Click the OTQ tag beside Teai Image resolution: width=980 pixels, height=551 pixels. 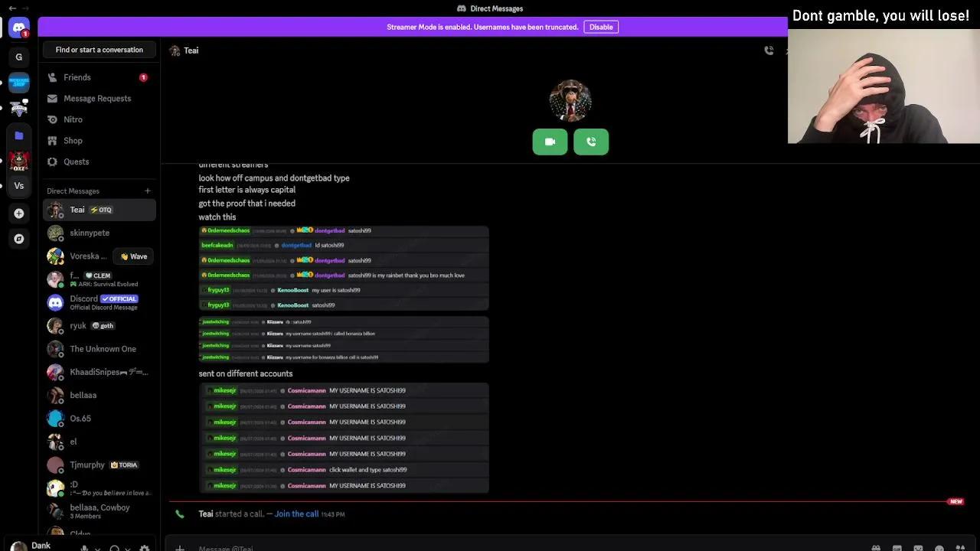(x=101, y=210)
